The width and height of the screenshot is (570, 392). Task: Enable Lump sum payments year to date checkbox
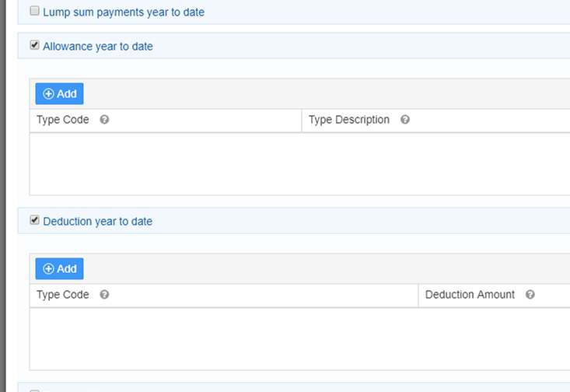34,12
